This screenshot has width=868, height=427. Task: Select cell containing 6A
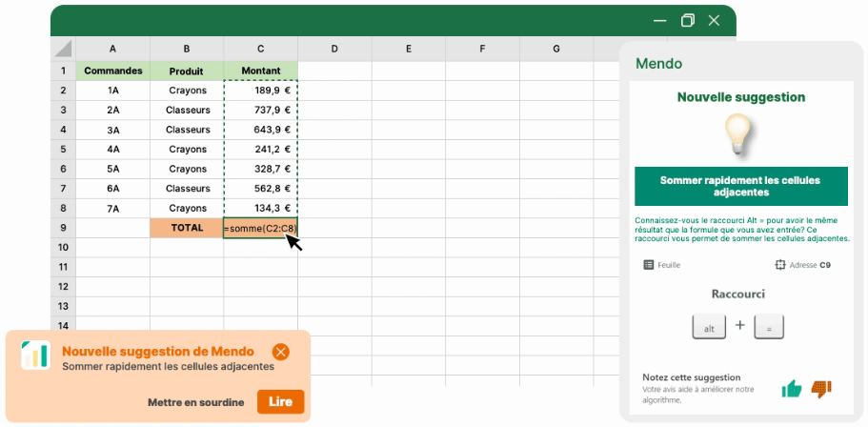pyautogui.click(x=113, y=189)
